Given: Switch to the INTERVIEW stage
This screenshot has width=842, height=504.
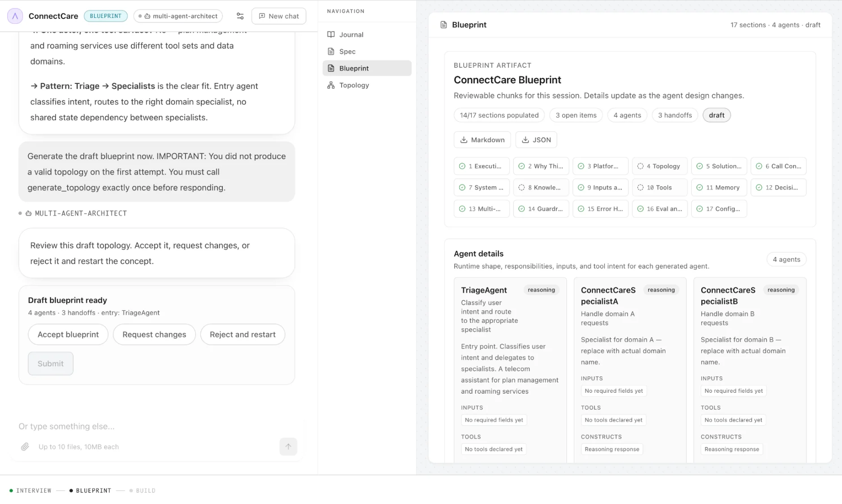Looking at the screenshot, I should click(x=30, y=491).
